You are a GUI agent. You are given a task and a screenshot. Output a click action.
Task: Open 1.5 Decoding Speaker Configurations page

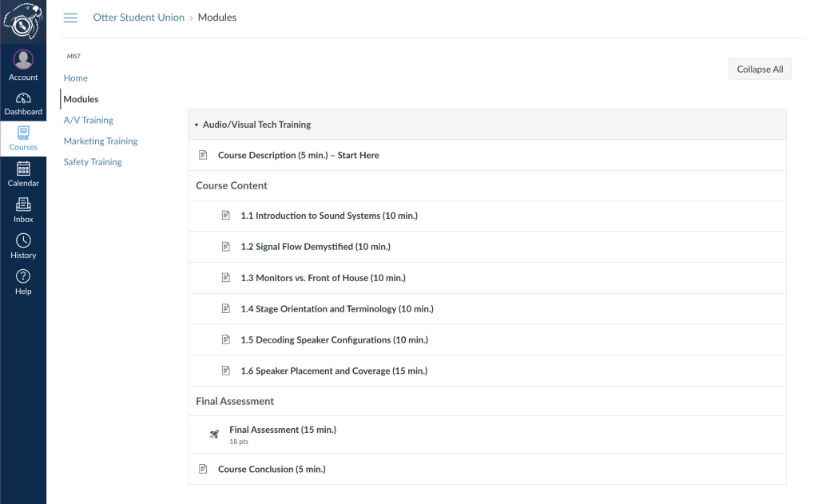335,339
